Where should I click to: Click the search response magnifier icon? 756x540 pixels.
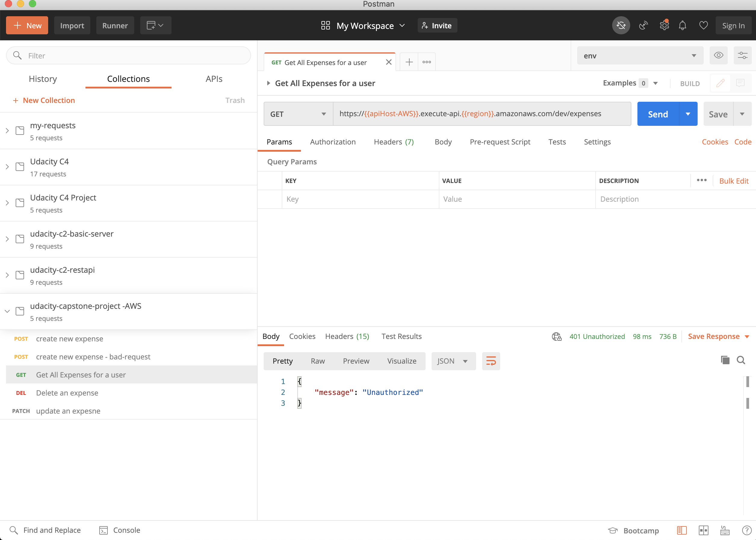pyautogui.click(x=741, y=360)
